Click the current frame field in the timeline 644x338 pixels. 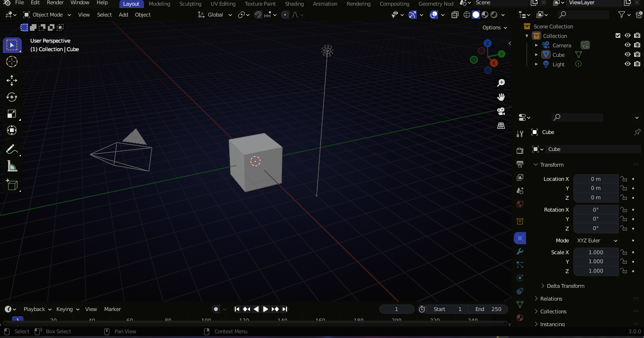[397, 309]
